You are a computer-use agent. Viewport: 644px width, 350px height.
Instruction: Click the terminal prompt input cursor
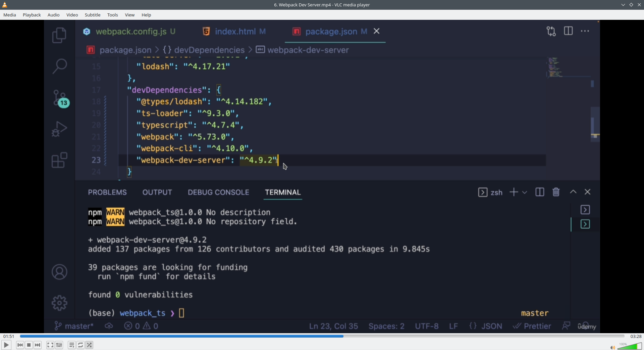click(x=182, y=313)
